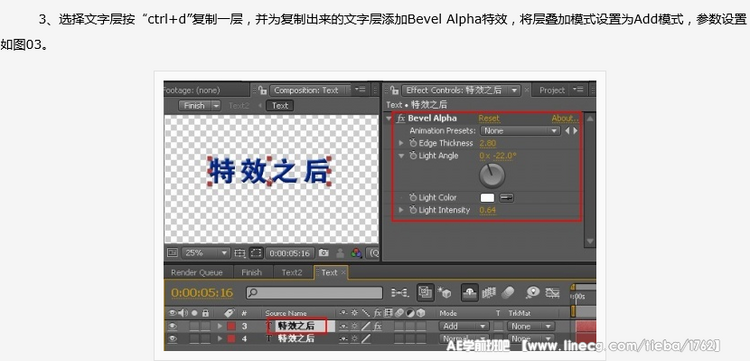Click the Reset link for Bevel Alpha

tap(489, 118)
